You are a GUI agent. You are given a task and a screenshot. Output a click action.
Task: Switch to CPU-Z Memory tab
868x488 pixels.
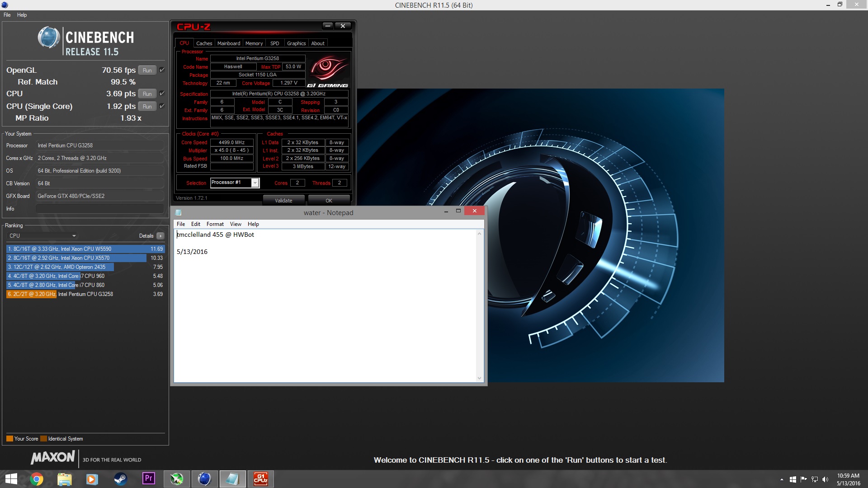tap(254, 43)
